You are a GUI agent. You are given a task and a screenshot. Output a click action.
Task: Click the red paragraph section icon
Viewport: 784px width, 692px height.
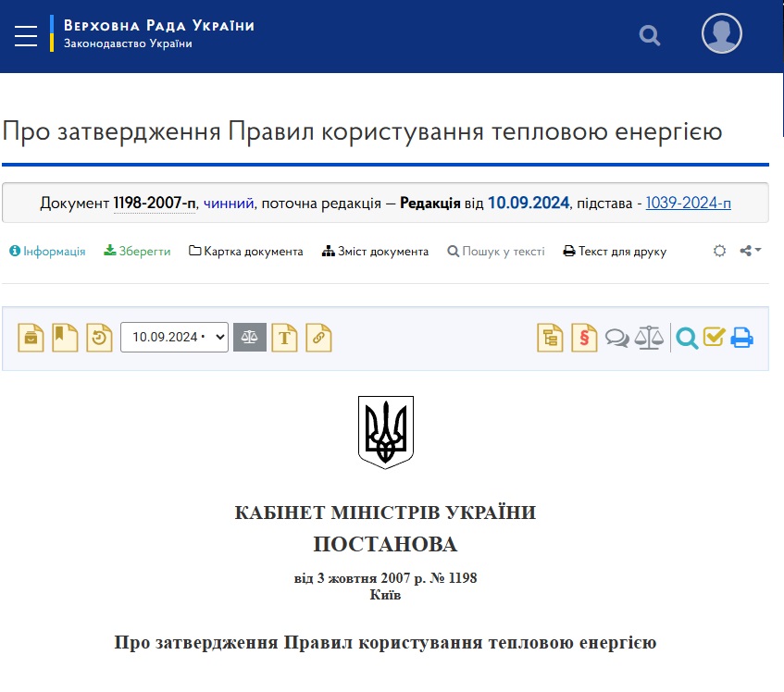point(584,338)
